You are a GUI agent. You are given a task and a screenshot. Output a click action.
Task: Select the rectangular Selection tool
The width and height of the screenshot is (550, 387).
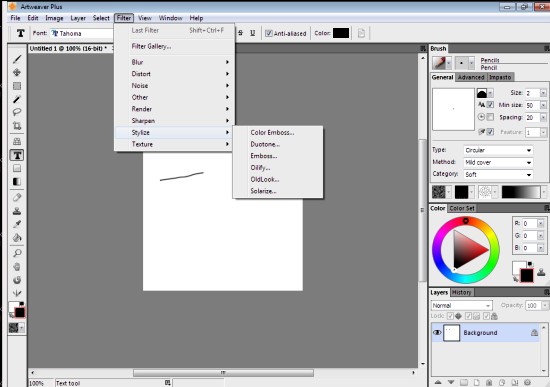point(17,86)
